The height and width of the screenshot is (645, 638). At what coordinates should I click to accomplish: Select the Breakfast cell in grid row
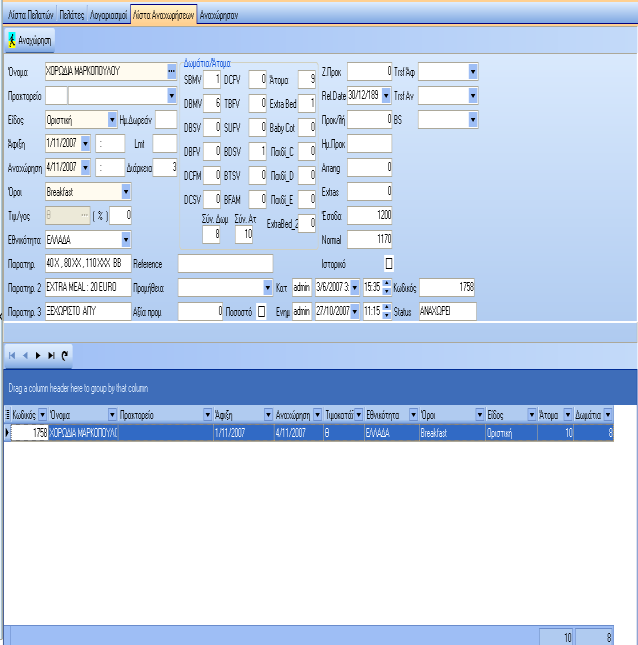click(x=452, y=433)
